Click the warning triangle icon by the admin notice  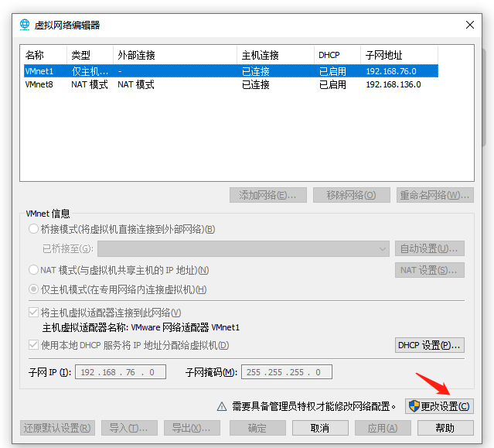point(222,406)
